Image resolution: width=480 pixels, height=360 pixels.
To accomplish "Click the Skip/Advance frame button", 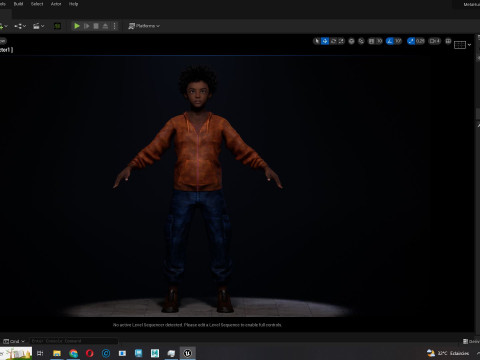I will [87, 26].
